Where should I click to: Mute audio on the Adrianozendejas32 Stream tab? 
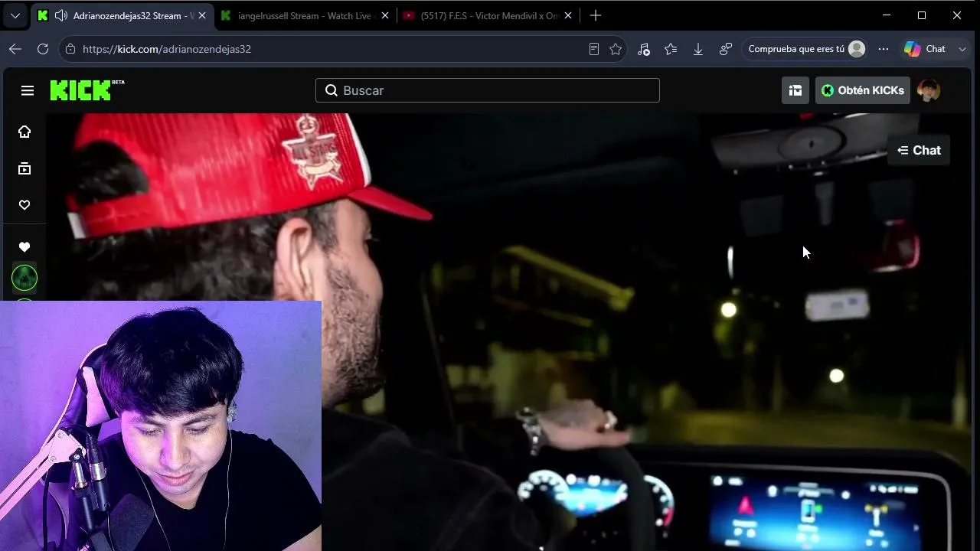point(61,15)
